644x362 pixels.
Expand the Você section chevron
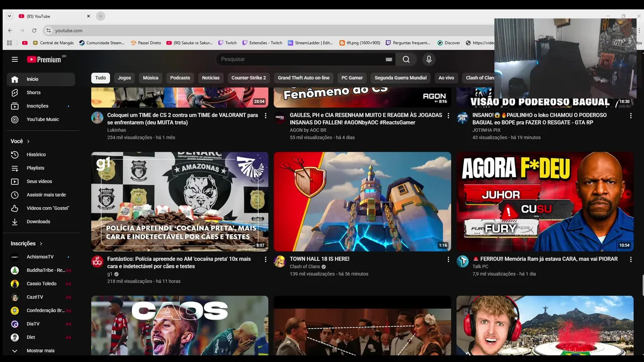click(28, 142)
